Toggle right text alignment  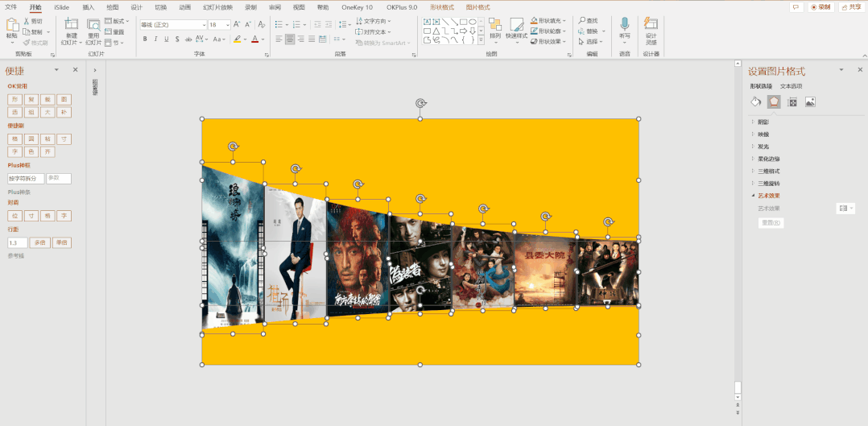301,39
